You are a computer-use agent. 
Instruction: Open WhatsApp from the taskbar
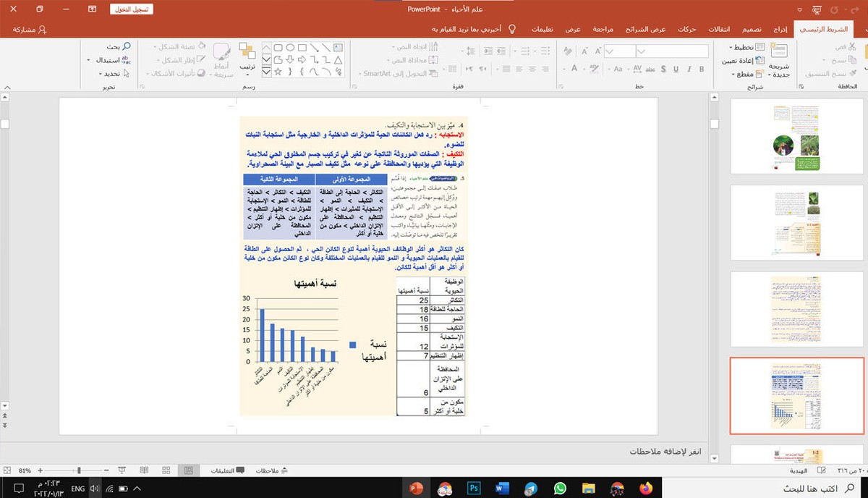[559, 488]
